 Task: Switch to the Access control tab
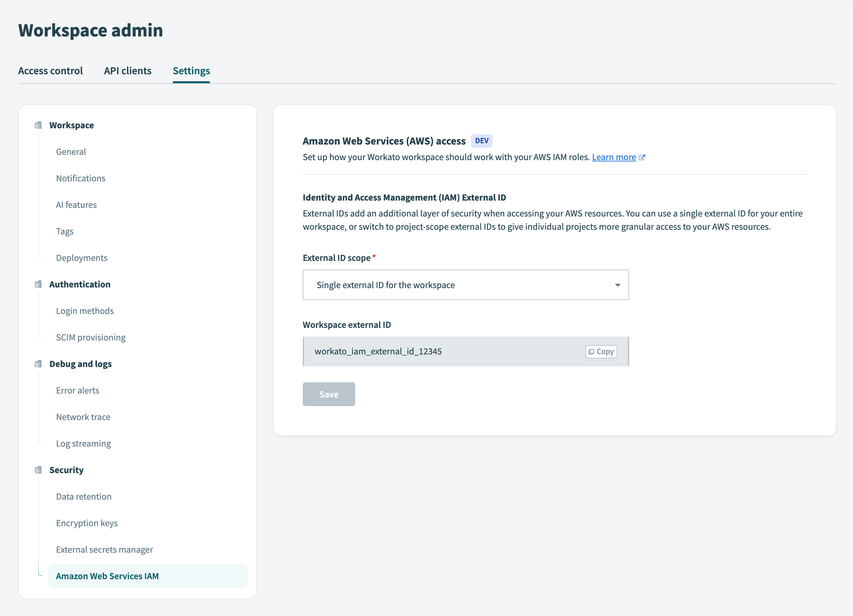50,70
